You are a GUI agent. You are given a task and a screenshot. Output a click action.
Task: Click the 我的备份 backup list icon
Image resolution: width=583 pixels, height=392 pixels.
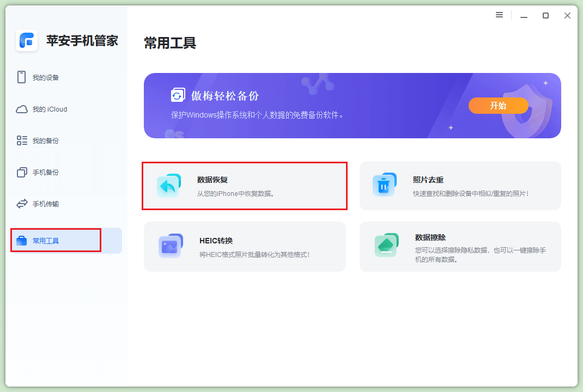[21, 140]
